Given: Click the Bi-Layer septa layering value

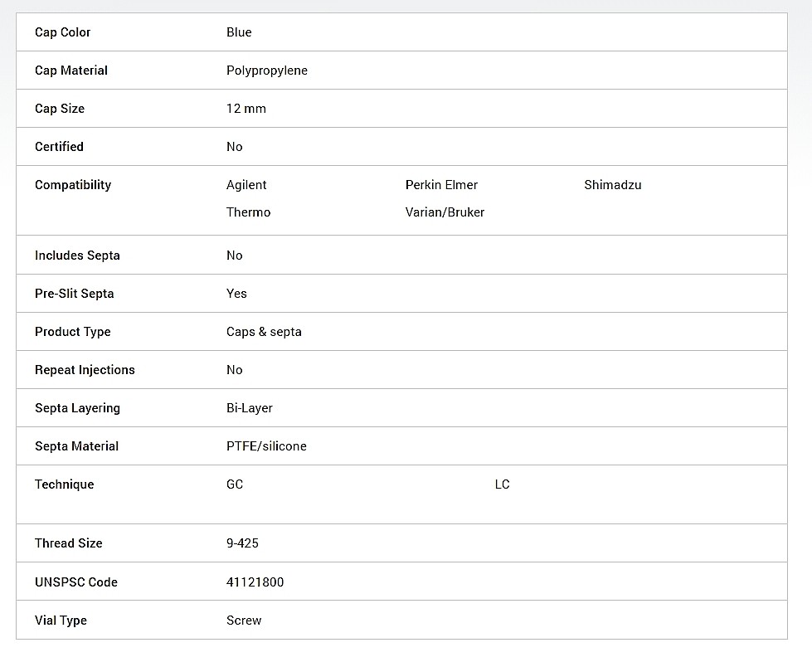Looking at the screenshot, I should click(250, 409).
